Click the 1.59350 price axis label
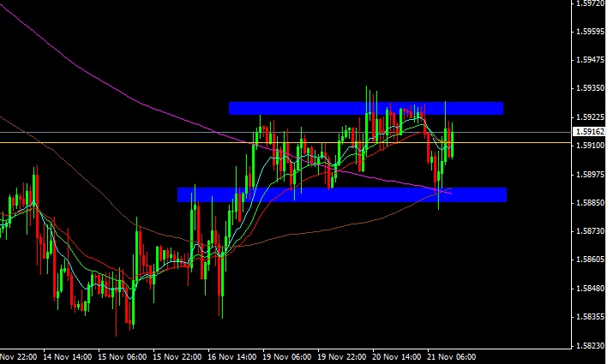The width and height of the screenshot is (607, 364). (x=590, y=88)
